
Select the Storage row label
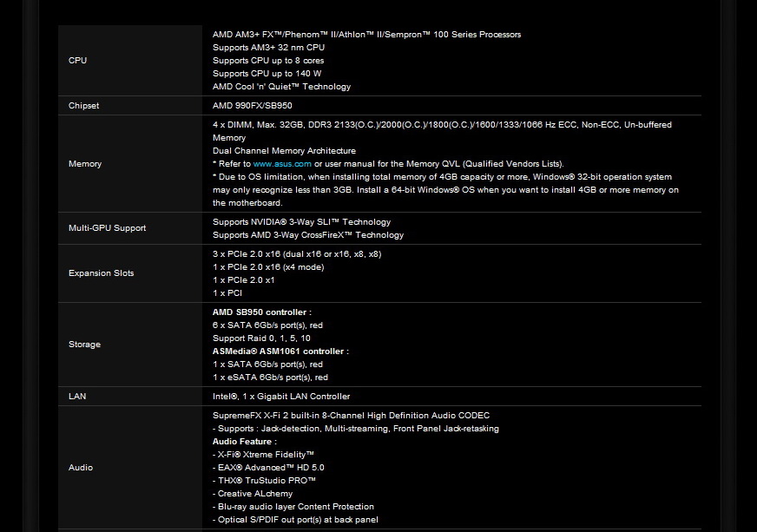click(84, 345)
